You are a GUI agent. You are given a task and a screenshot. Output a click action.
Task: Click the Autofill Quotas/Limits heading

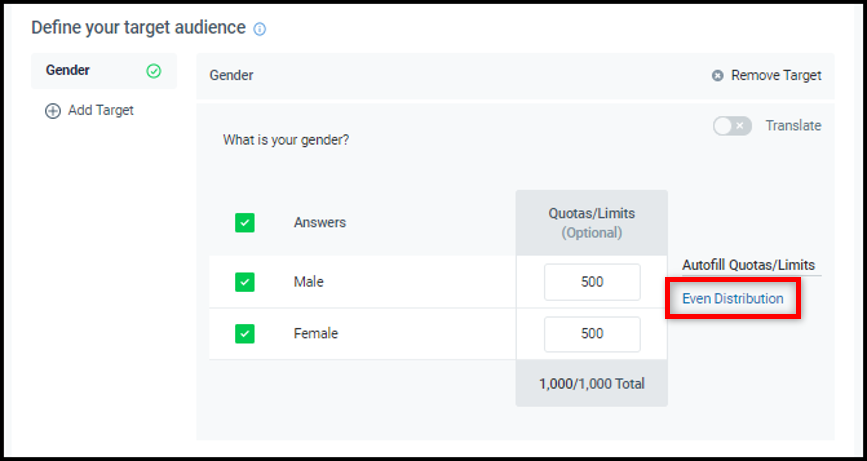point(749,265)
